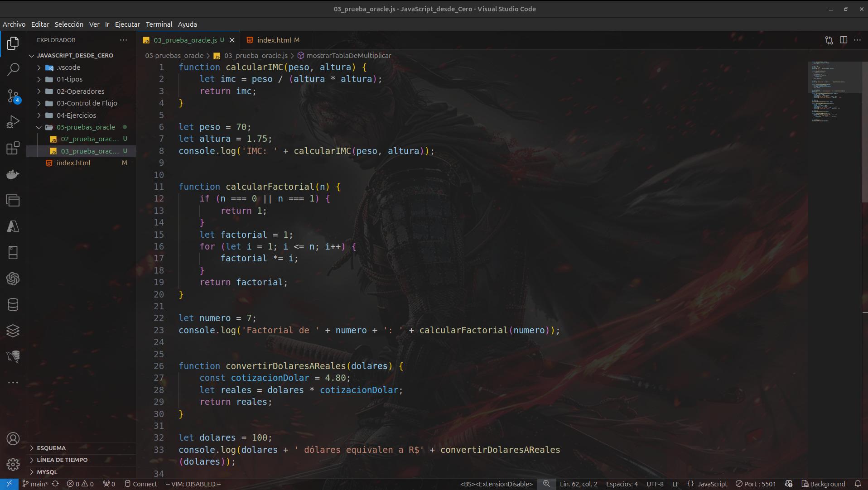Open the Azure icon in activity bar
The image size is (868, 490).
click(x=13, y=226)
